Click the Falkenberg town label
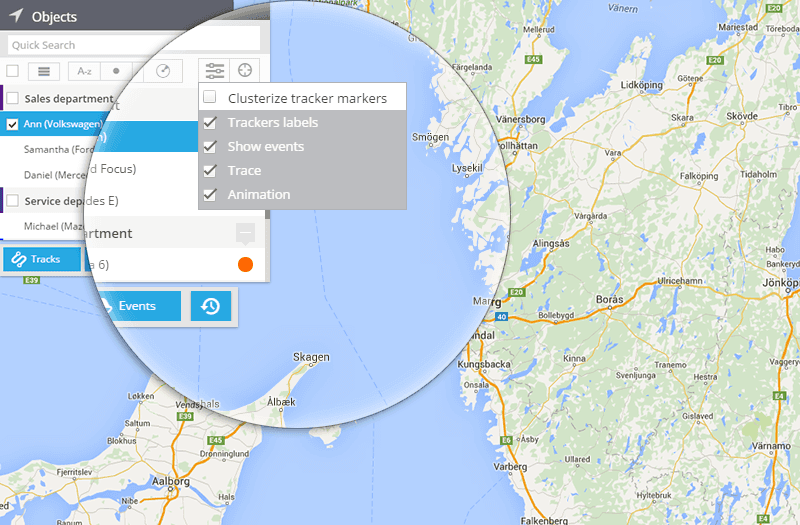Viewport: 800px width, 525px height. pos(544,520)
